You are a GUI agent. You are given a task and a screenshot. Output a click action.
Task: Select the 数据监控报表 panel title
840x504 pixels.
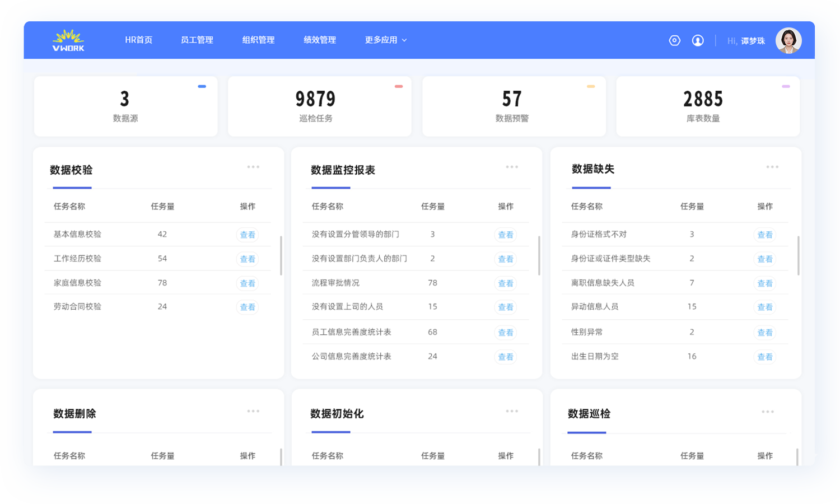(343, 170)
